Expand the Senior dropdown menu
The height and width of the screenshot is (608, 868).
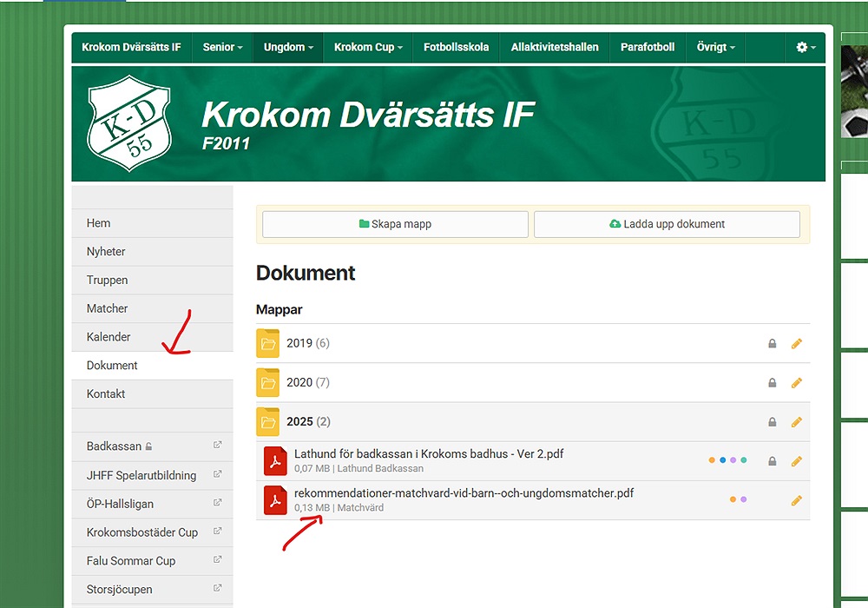(222, 47)
